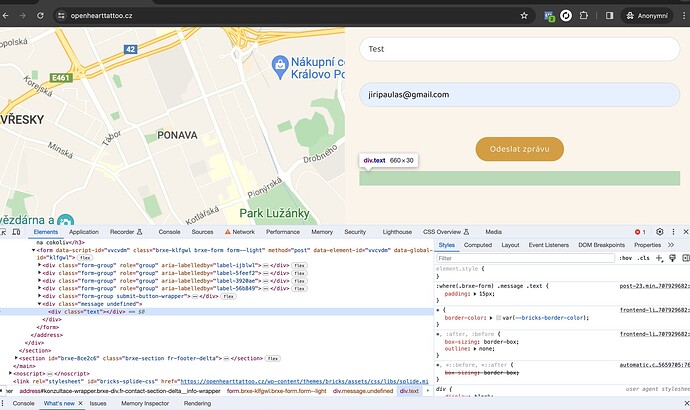Expand form-group div labelled label-56b849

(40, 289)
